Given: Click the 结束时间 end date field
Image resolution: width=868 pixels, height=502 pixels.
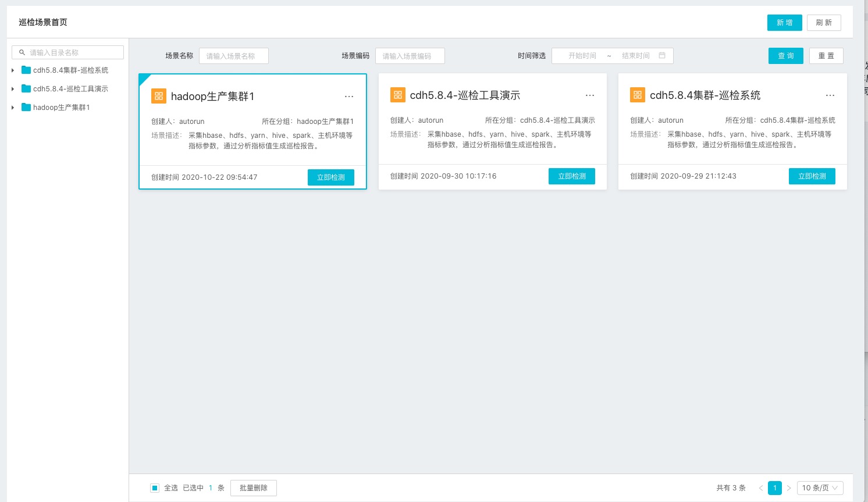Looking at the screenshot, I should click(635, 56).
